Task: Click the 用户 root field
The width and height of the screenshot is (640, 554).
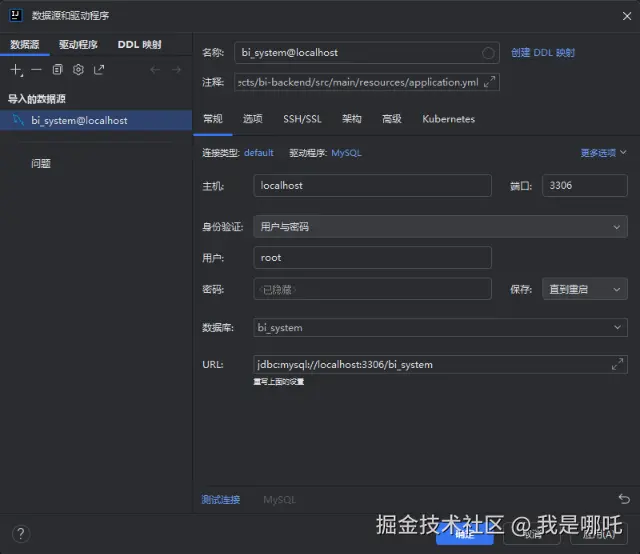Action: pyautogui.click(x=372, y=258)
